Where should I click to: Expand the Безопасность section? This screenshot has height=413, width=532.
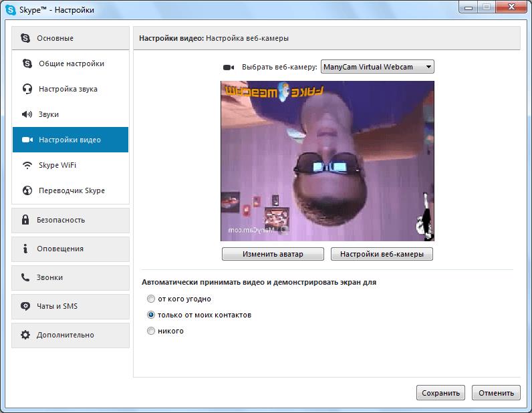71,221
